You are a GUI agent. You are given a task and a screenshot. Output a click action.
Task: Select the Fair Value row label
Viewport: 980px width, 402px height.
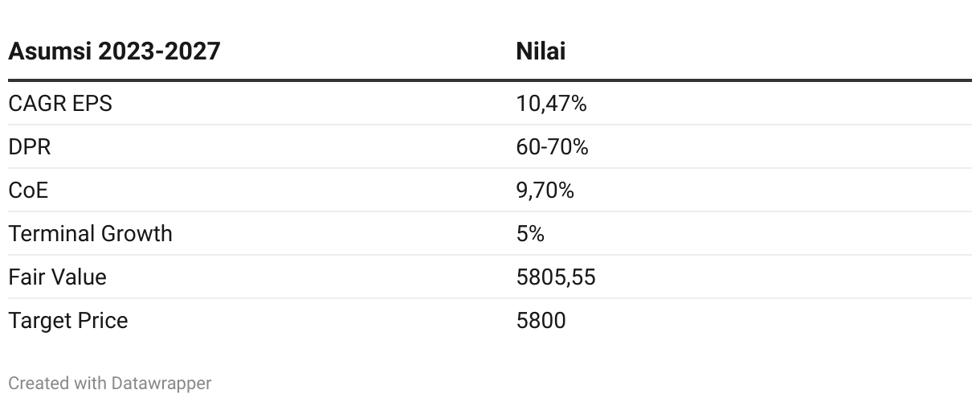[57, 277]
